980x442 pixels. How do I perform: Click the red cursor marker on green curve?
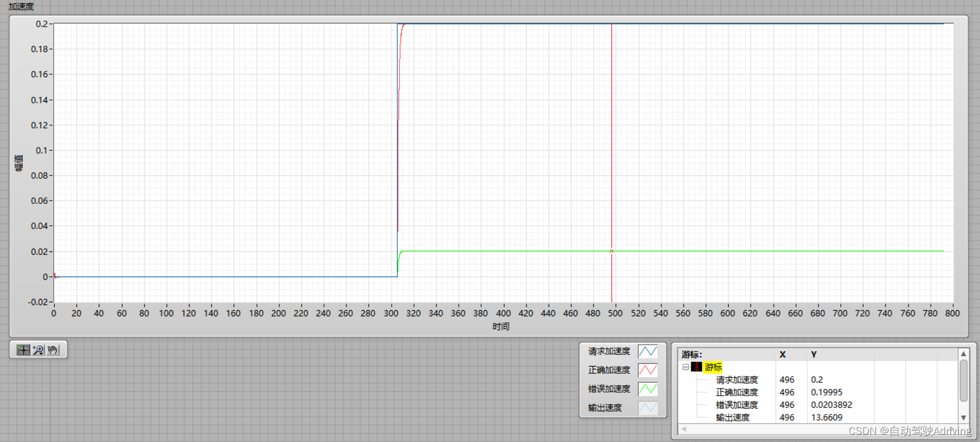(x=612, y=251)
